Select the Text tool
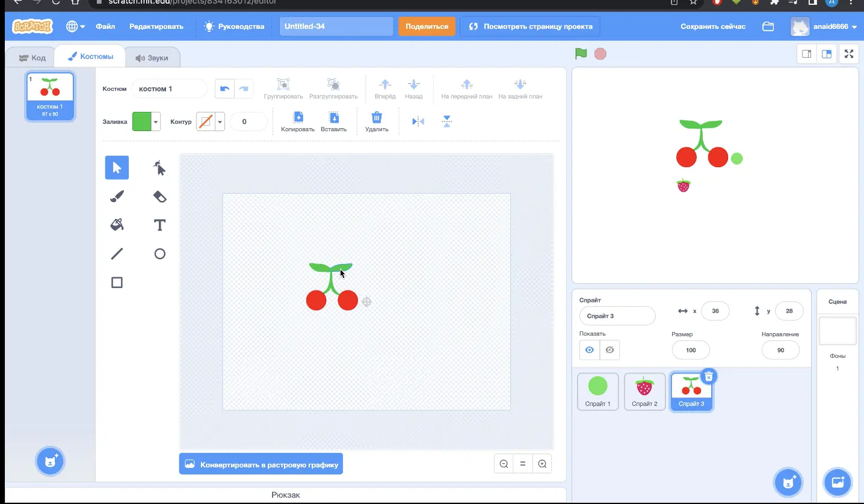This screenshot has width=864, height=504. click(159, 225)
